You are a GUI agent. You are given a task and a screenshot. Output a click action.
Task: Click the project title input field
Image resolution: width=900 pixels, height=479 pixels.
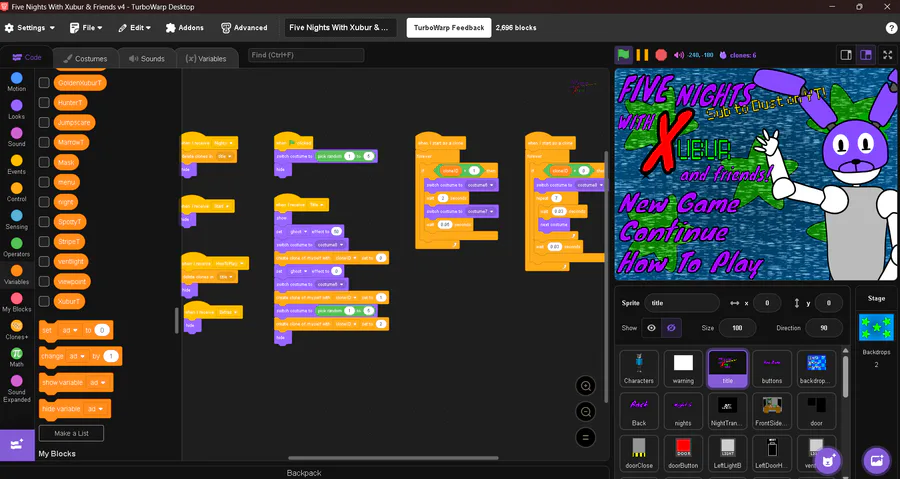pyautogui.click(x=340, y=28)
